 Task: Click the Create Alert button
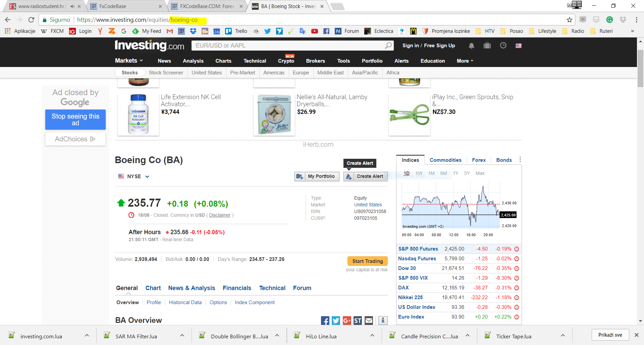pyautogui.click(x=366, y=177)
